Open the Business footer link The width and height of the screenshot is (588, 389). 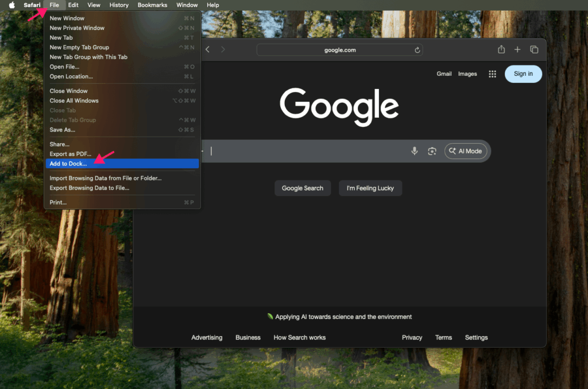coord(248,337)
